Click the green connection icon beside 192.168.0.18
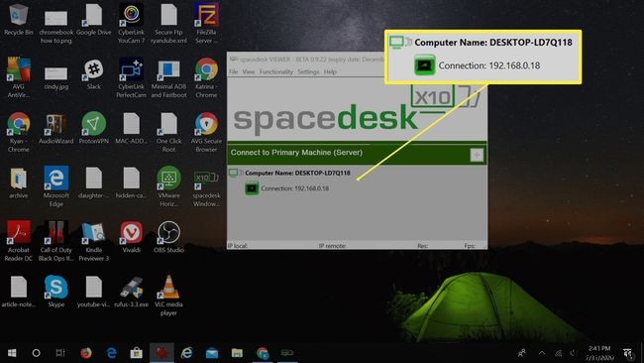The width and height of the screenshot is (644, 363). click(x=252, y=188)
